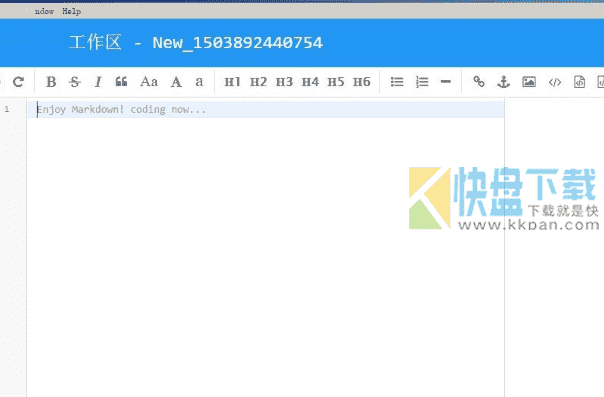Click into the Markdown editor text line
The width and height of the screenshot is (604, 397).
266,110
